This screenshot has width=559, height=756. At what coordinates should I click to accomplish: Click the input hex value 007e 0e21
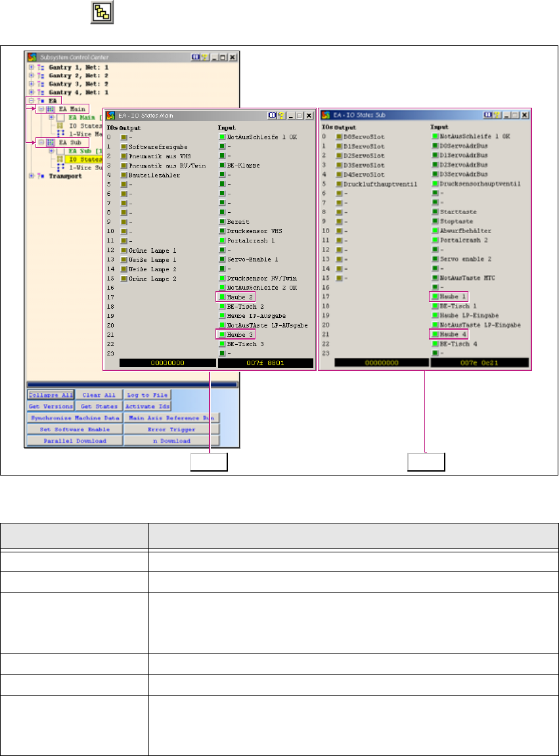(480, 363)
